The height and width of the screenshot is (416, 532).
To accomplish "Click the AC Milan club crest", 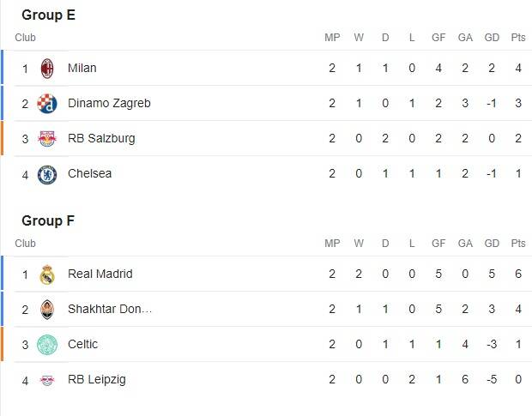I will (x=47, y=69).
